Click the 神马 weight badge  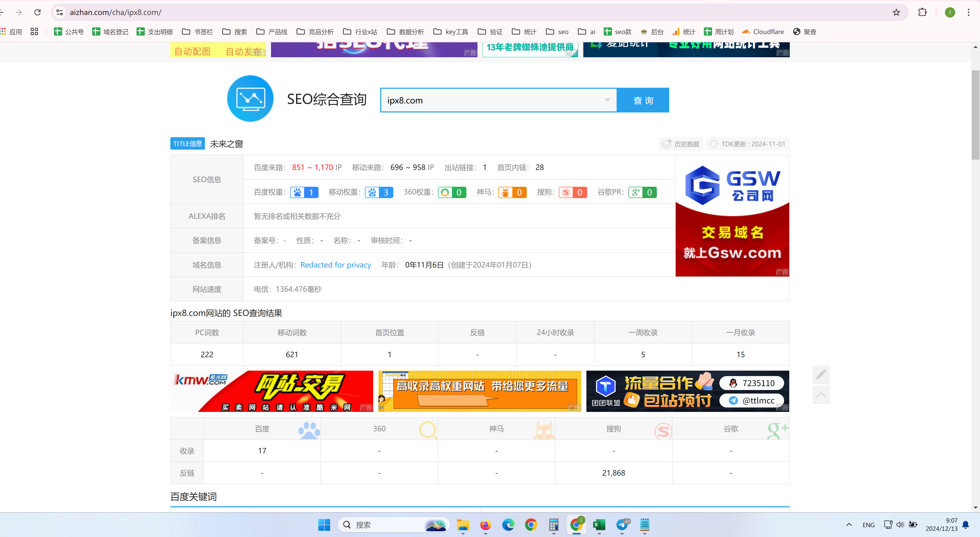coord(512,192)
